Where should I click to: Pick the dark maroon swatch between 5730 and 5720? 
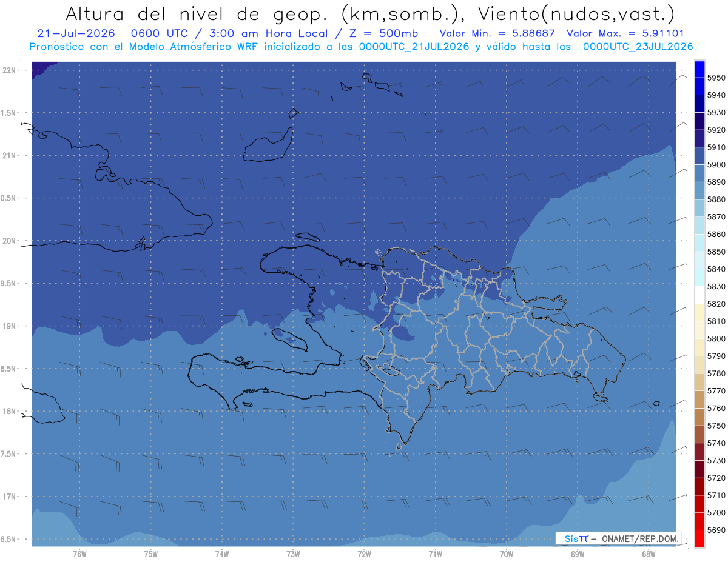699,469
